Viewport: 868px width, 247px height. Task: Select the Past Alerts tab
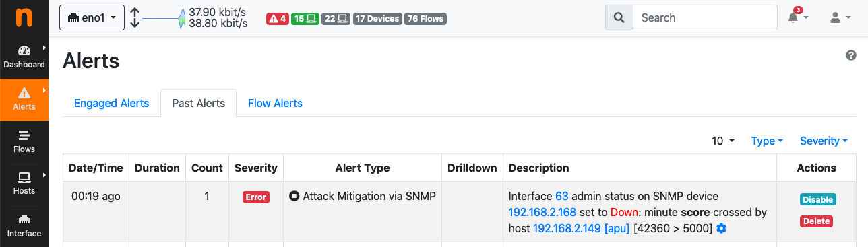click(x=198, y=103)
